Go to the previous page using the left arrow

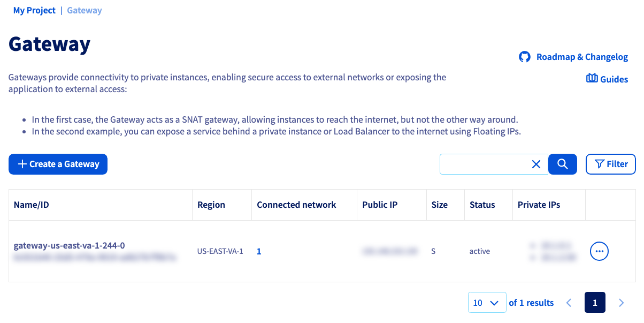[x=569, y=303]
